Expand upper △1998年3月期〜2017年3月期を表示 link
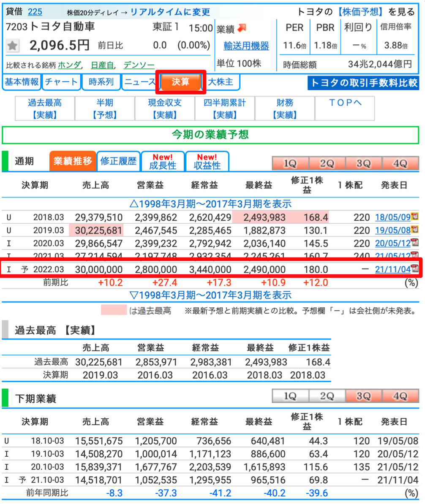This screenshot has width=425, height=504. click(x=210, y=204)
